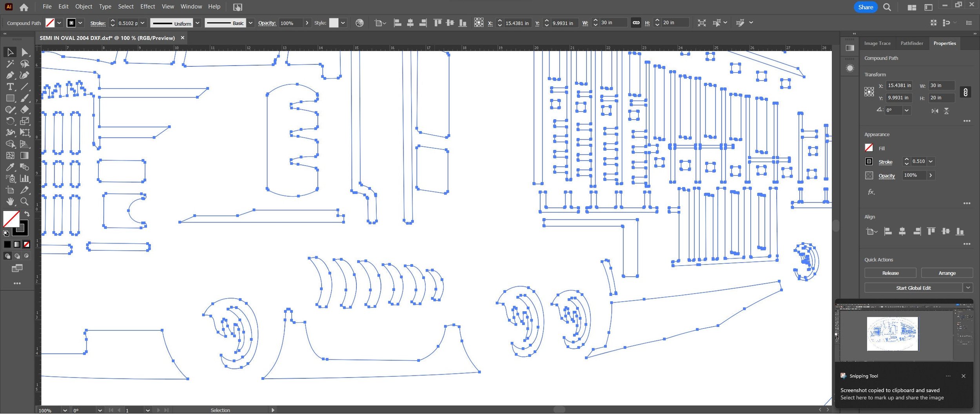Open Opacity link in control bar
This screenshot has height=414, width=980.
coord(267,23)
